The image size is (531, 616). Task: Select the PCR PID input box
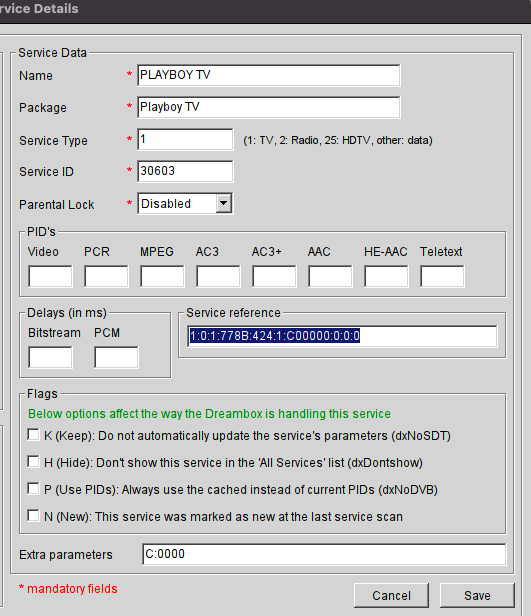[106, 276]
